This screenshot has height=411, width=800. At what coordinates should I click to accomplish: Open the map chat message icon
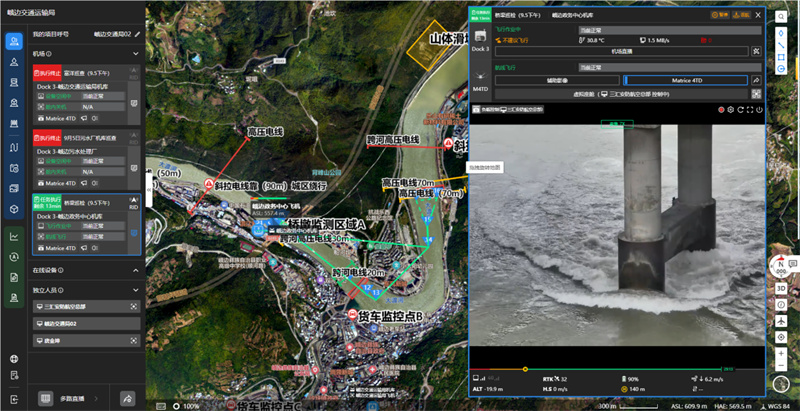(792, 264)
